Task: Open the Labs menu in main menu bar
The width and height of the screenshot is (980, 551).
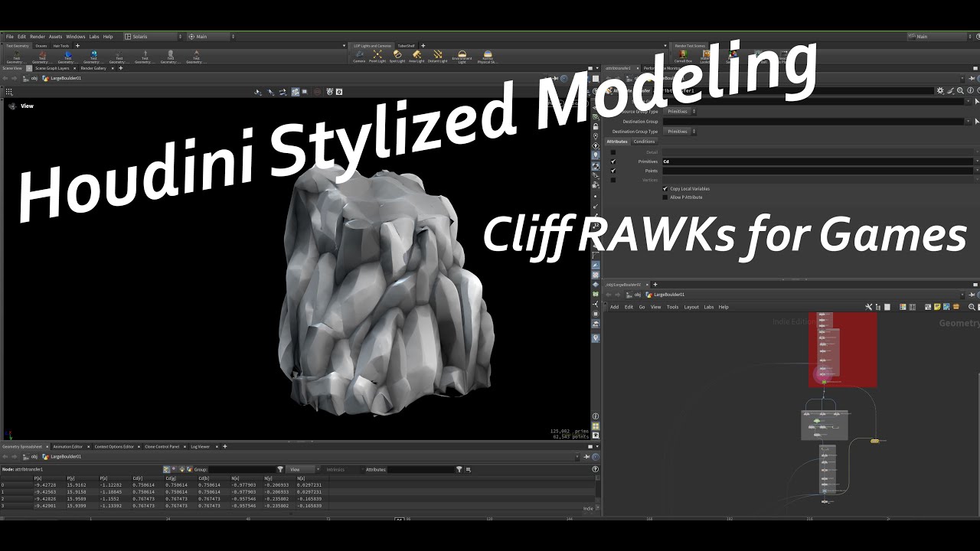Action: [x=94, y=37]
